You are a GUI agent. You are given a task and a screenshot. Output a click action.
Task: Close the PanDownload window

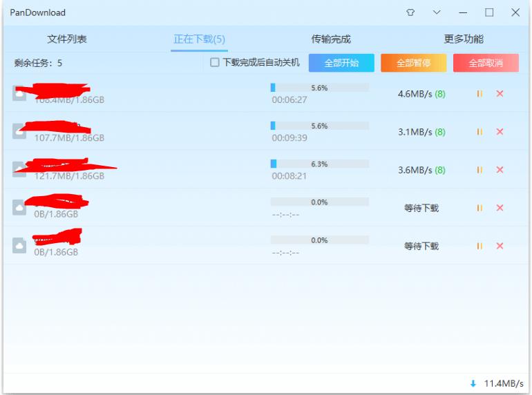[515, 12]
